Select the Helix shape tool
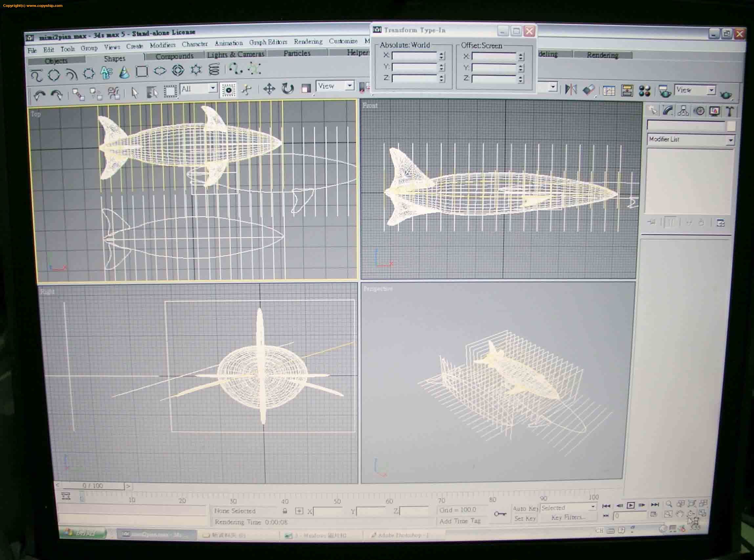 click(x=214, y=69)
